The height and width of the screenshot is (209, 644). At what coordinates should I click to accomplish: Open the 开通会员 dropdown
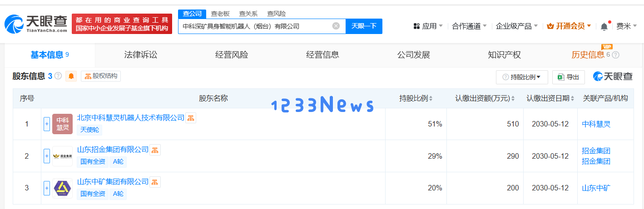[x=569, y=26]
